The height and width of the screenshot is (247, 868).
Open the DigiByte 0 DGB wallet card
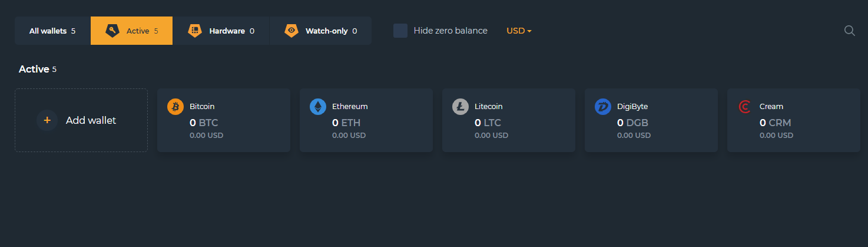(651, 120)
